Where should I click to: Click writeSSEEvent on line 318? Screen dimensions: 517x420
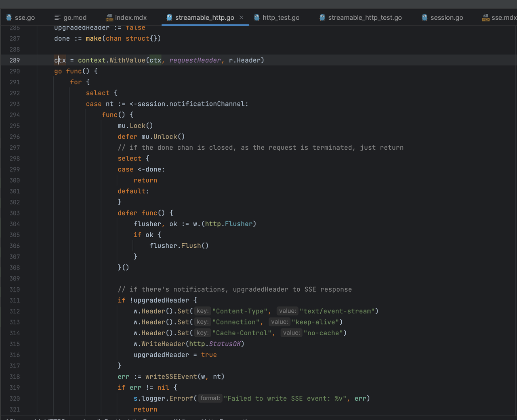171,376
